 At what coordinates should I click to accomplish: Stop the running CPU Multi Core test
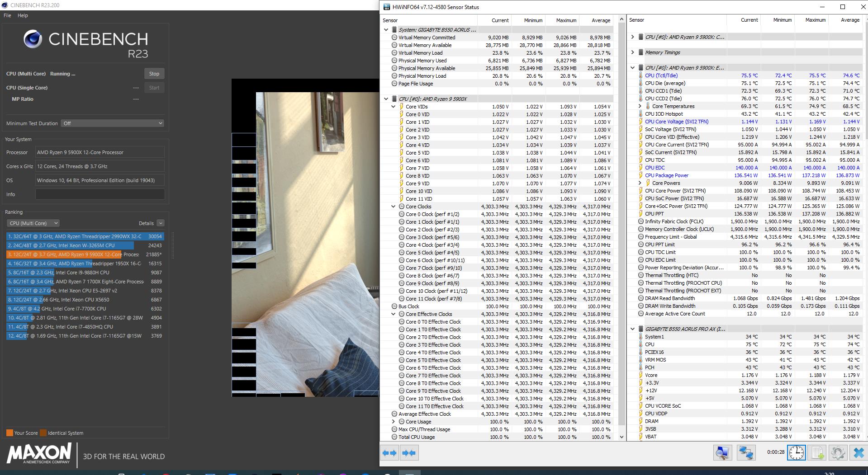click(x=154, y=74)
